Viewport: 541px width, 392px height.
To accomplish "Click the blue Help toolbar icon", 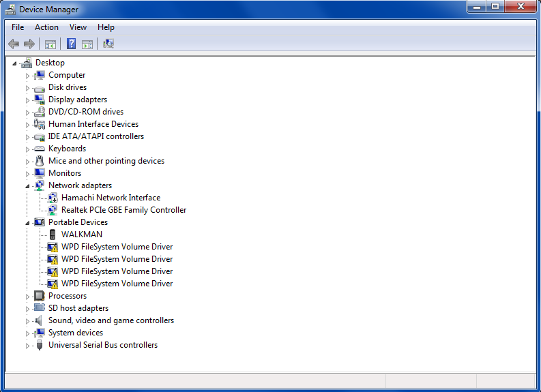I will (71, 44).
